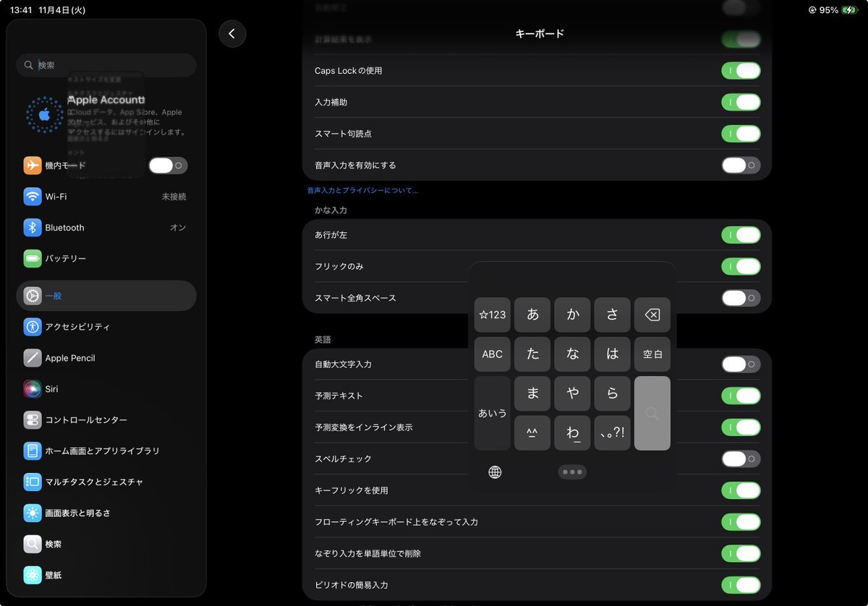Image resolution: width=868 pixels, height=606 pixels.
Task: Enable 音声入力を有効にする toggle
Action: [x=740, y=166]
